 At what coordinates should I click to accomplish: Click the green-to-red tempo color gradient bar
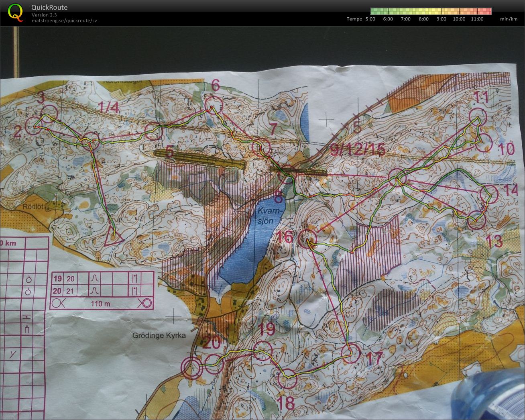[x=431, y=11]
